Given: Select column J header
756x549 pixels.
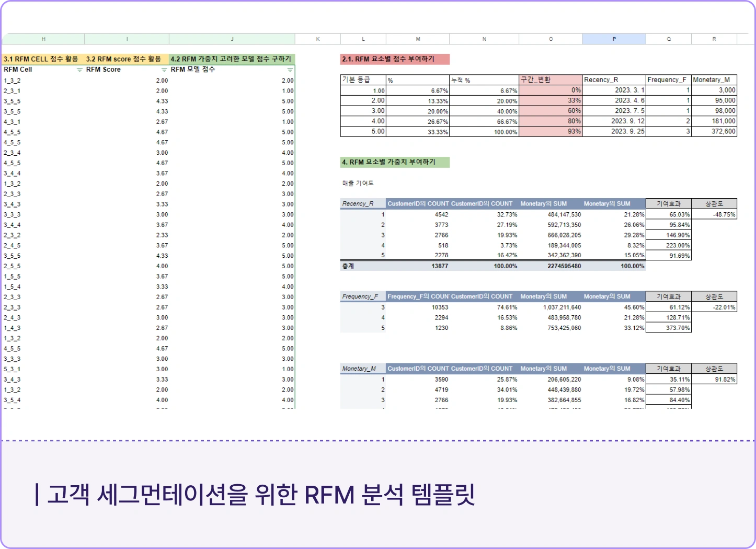Looking at the screenshot, I should point(232,39).
